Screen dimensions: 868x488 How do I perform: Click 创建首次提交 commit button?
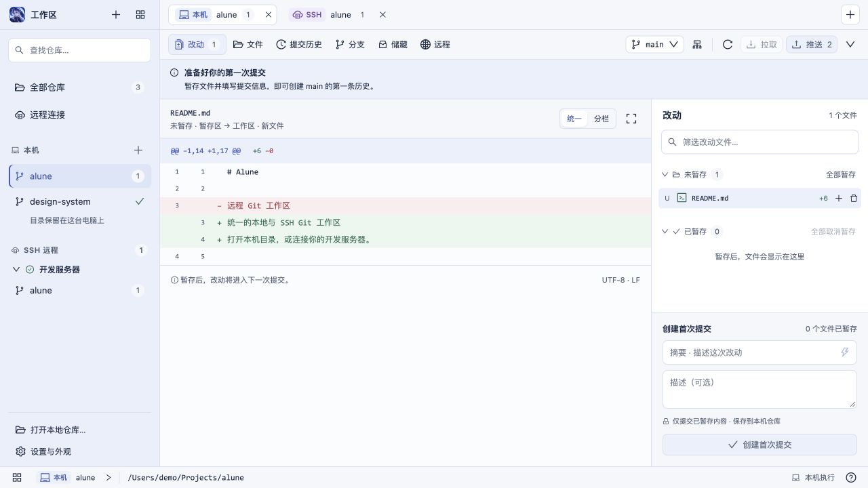click(759, 445)
